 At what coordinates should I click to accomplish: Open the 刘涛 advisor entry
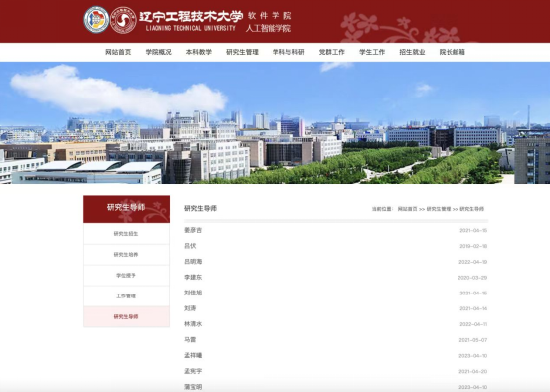(x=190, y=308)
